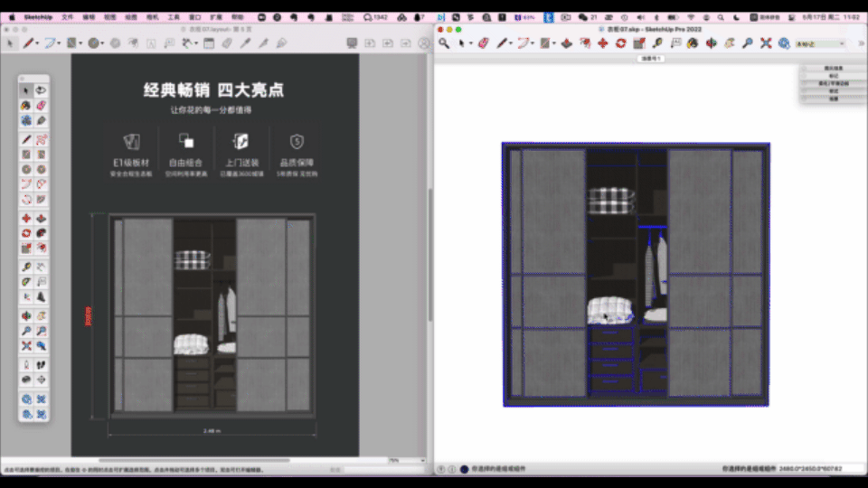Click the Push/Pull tool in SketchUp toolbar
Screen dimensions: 868x488
[x=565, y=43]
